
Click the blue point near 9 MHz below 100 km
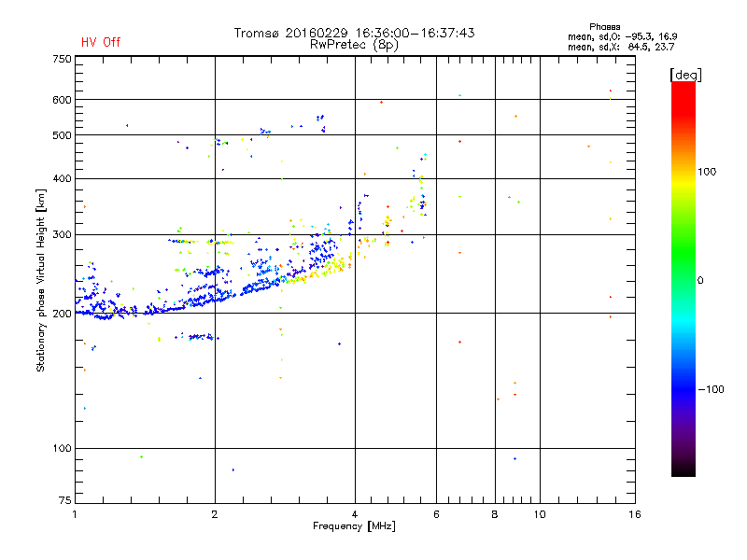coord(515,459)
